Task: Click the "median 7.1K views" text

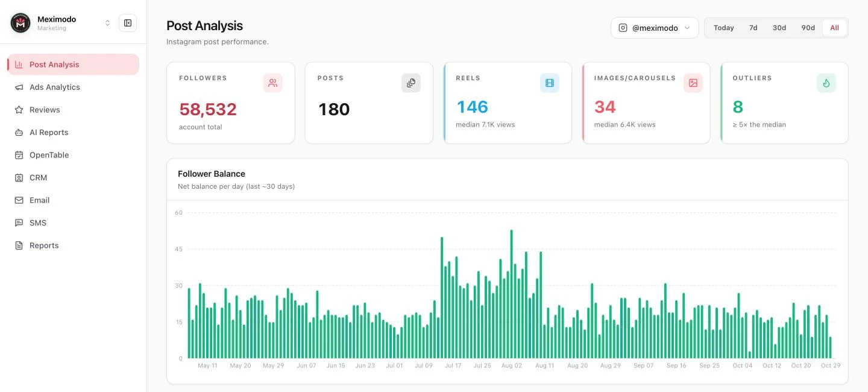Action: 485,125
